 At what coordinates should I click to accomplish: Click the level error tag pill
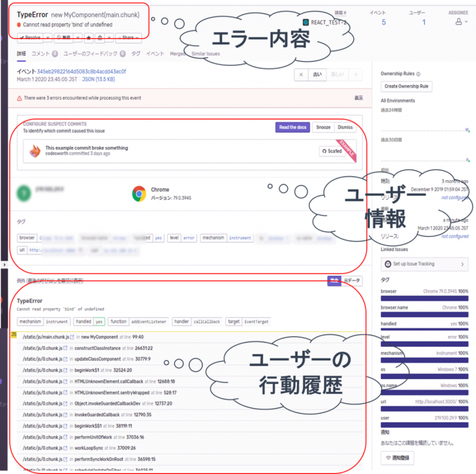point(182,238)
